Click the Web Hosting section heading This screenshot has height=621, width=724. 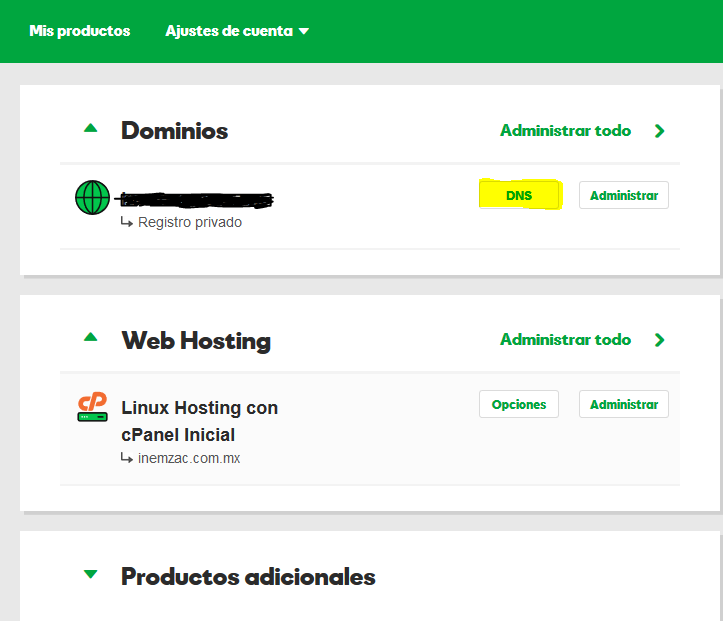(x=196, y=341)
